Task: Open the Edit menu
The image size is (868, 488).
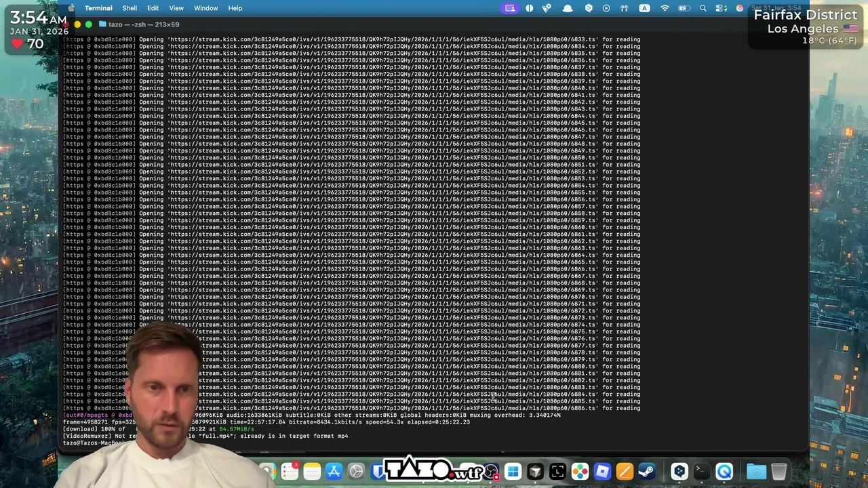Action: (153, 8)
